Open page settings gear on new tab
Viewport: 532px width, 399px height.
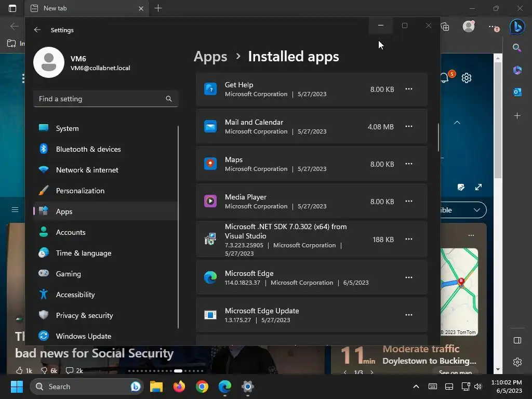tap(467, 78)
